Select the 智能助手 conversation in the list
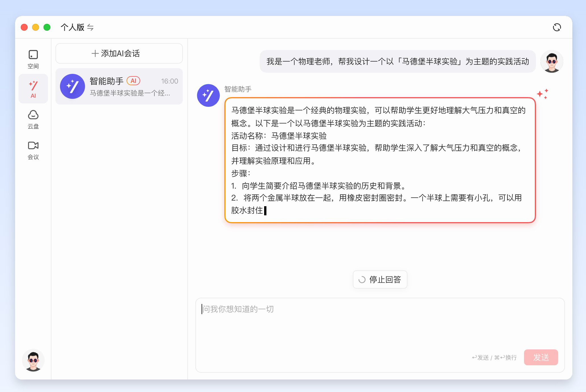The height and width of the screenshot is (392, 586). [x=119, y=86]
